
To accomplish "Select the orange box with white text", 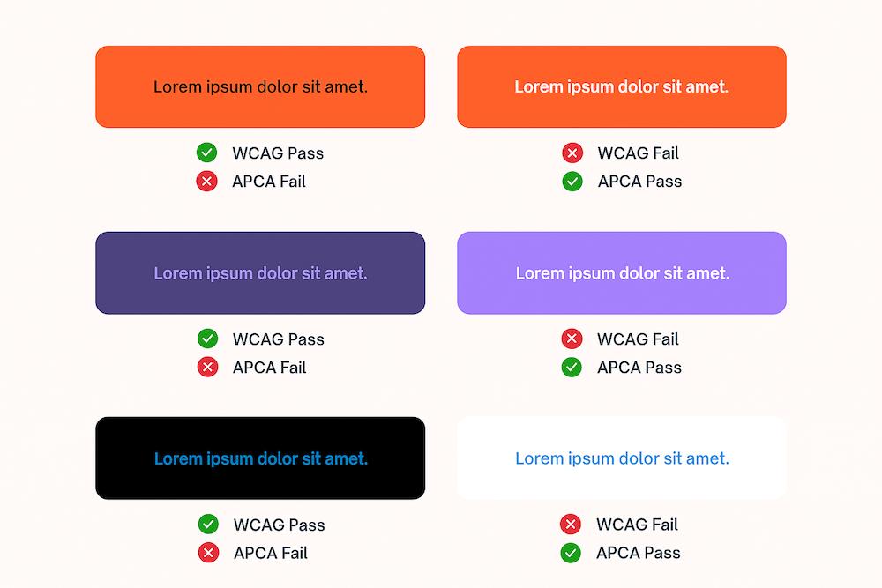I will tap(622, 86).
